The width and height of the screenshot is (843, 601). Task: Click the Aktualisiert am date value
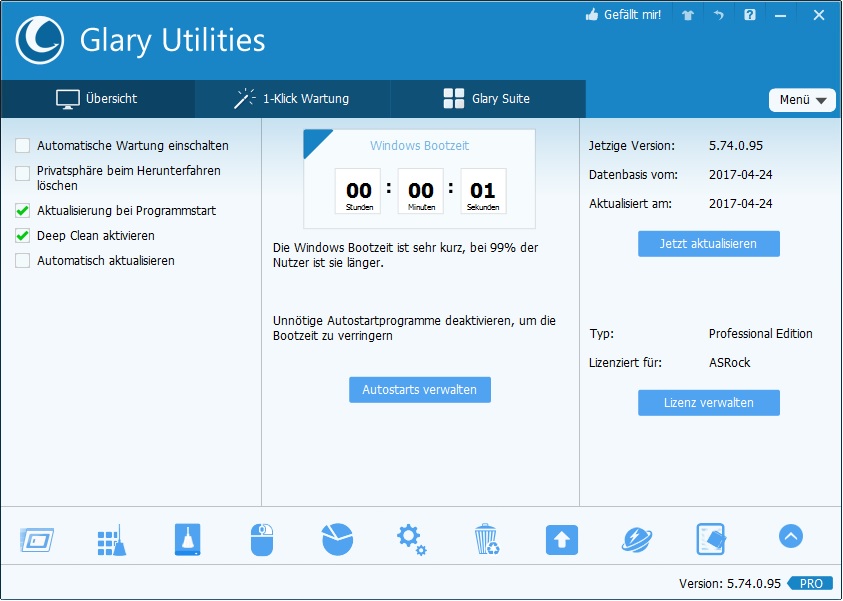pyautogui.click(x=740, y=204)
